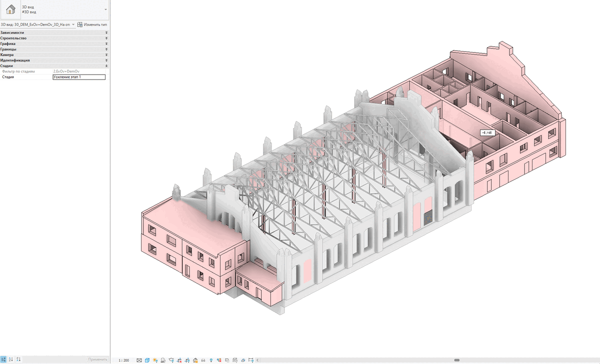Open Temporary Hide/Isolate glasses icon
This screenshot has width=600, height=364.
pos(203,360)
